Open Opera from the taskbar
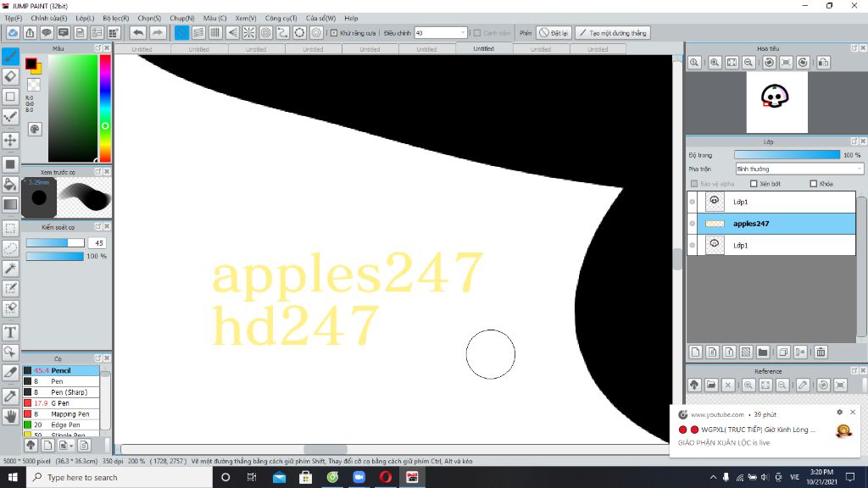The width and height of the screenshot is (868, 488). [x=386, y=477]
